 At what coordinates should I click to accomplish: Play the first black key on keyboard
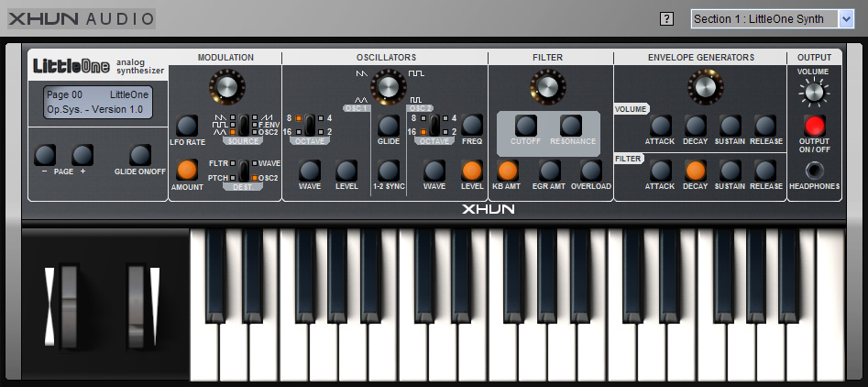tap(215, 276)
